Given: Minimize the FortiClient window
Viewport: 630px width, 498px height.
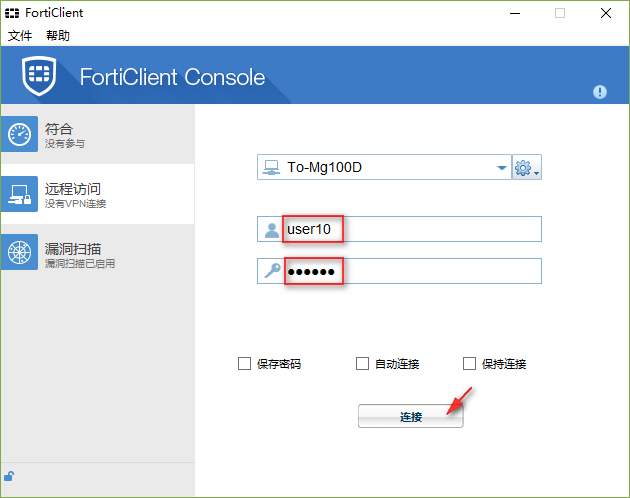Looking at the screenshot, I should [x=515, y=13].
